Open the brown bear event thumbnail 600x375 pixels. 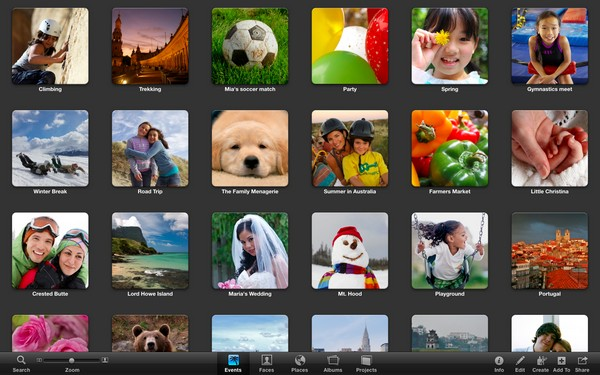coord(150,333)
